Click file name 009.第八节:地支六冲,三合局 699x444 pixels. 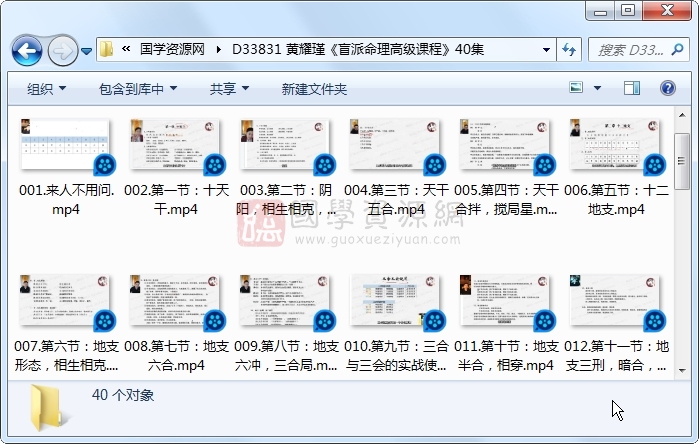pyautogui.click(x=286, y=356)
